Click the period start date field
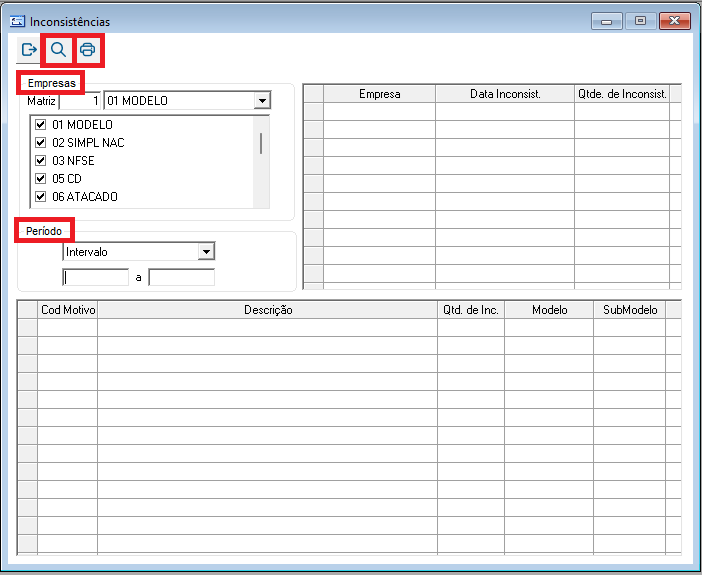 point(96,278)
